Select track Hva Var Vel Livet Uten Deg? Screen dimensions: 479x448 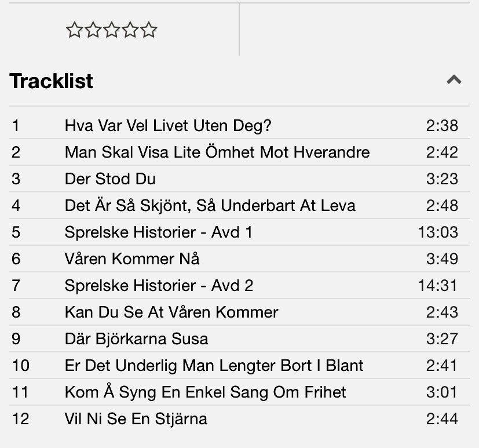[x=240, y=125]
